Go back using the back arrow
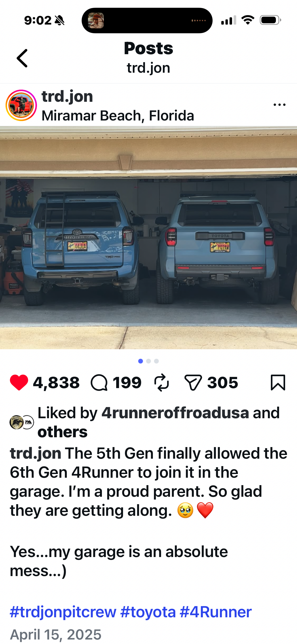The width and height of the screenshot is (297, 644). coord(22,58)
